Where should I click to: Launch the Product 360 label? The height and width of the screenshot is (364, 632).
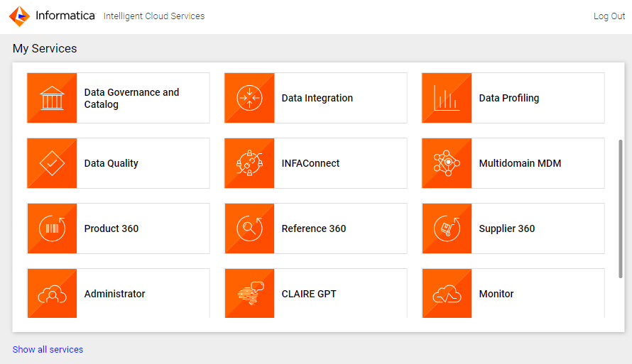111,228
